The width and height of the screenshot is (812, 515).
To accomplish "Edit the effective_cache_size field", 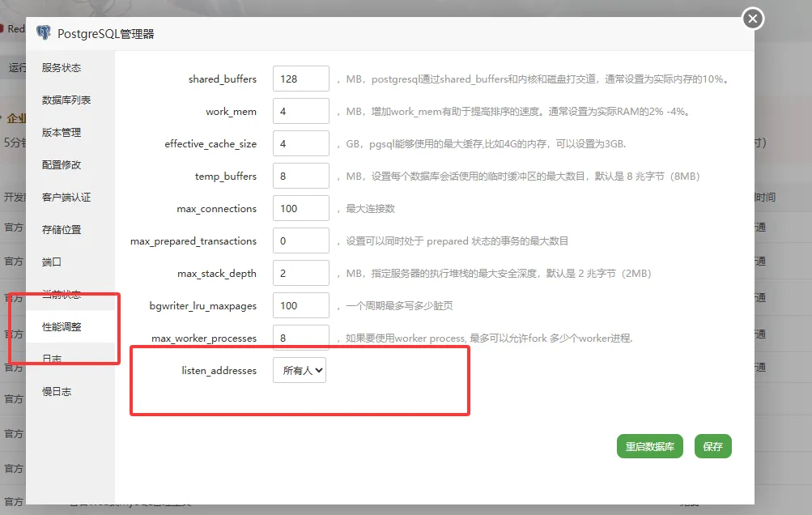I will 301,143.
